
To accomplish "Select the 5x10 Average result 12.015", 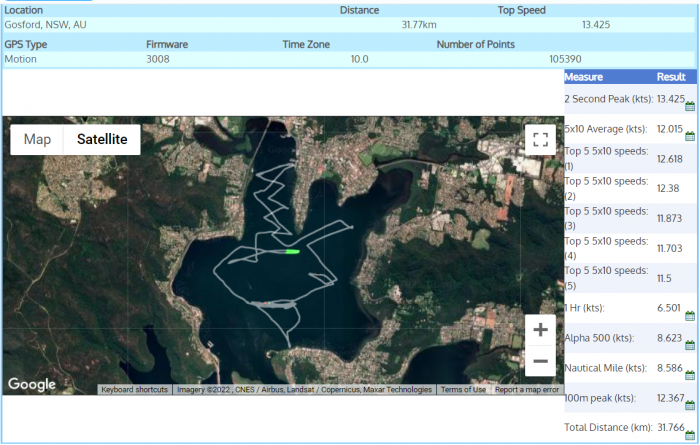I will tap(670, 129).
